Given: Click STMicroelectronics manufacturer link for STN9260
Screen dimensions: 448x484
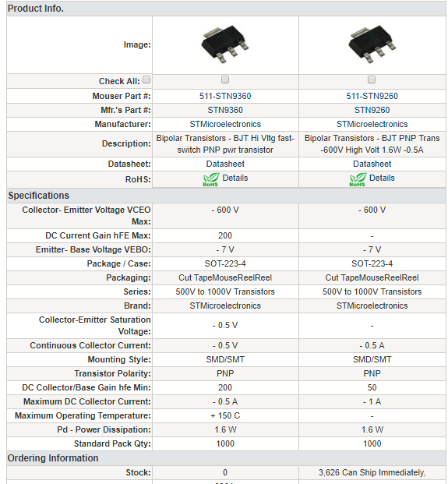Looking at the screenshot, I should click(x=372, y=124).
